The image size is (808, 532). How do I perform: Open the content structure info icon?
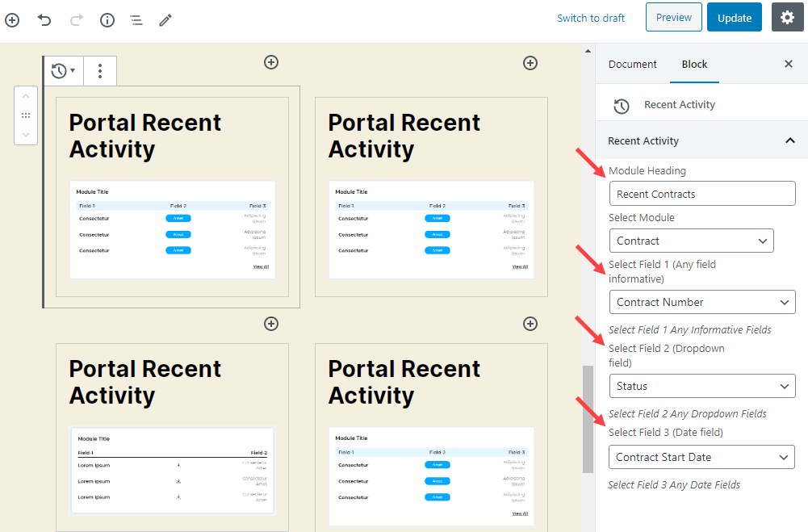(107, 19)
